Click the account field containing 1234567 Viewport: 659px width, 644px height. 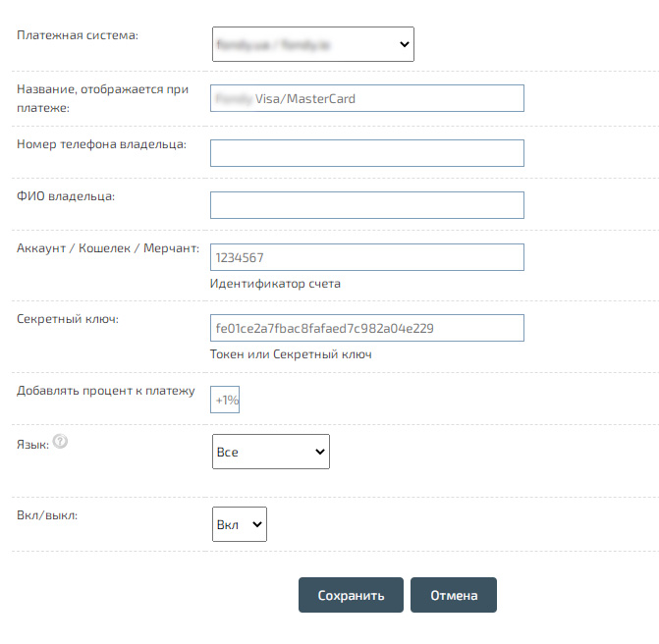[366, 257]
